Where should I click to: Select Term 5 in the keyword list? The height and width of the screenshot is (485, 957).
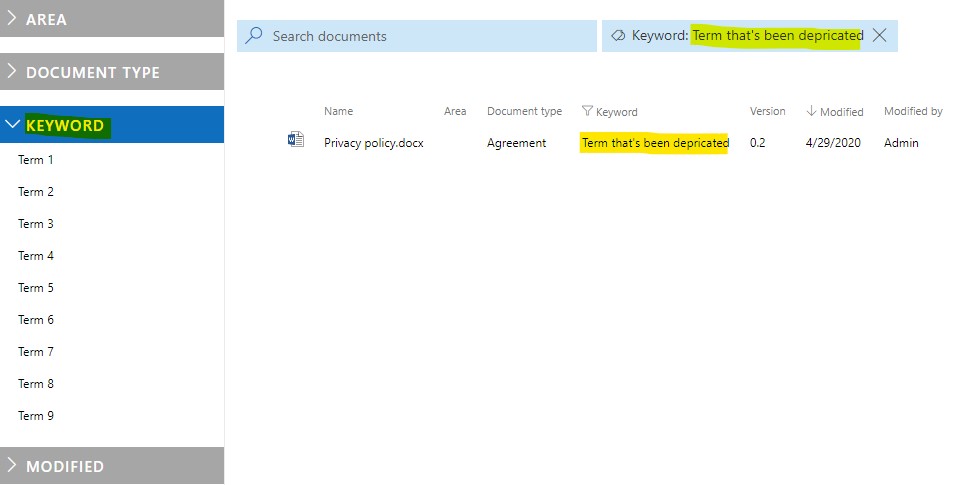(x=35, y=287)
